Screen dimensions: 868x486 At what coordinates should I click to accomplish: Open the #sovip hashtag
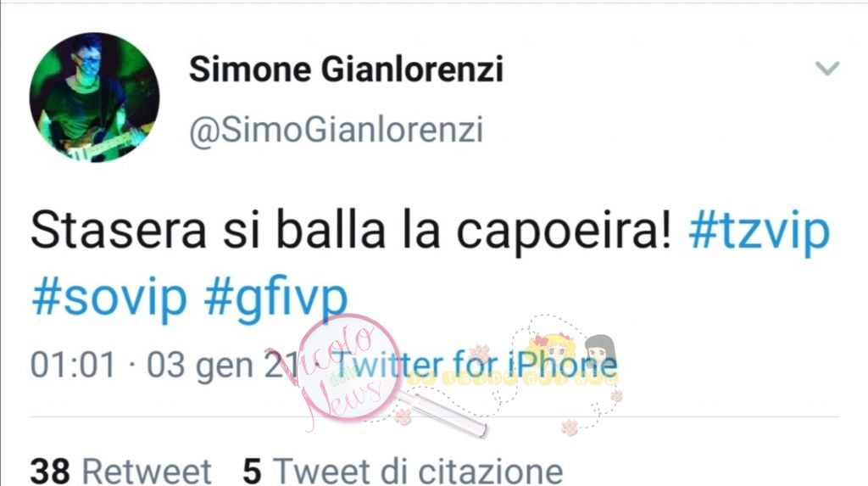pyautogui.click(x=109, y=299)
